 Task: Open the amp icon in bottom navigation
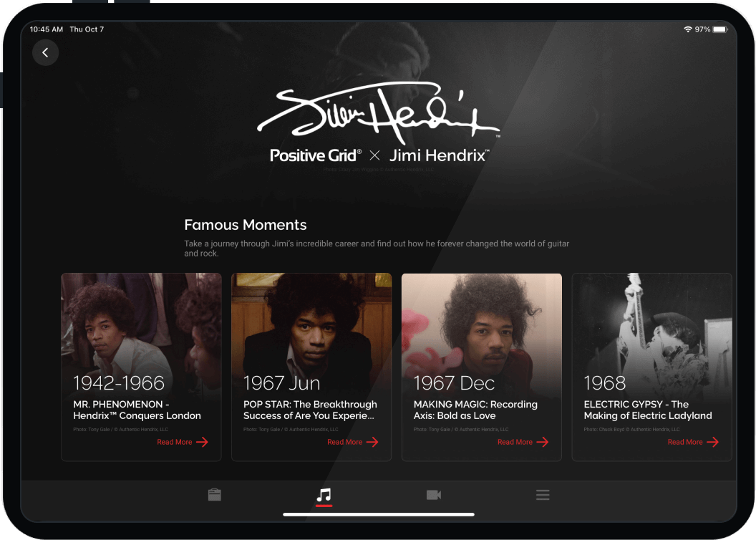(214, 494)
